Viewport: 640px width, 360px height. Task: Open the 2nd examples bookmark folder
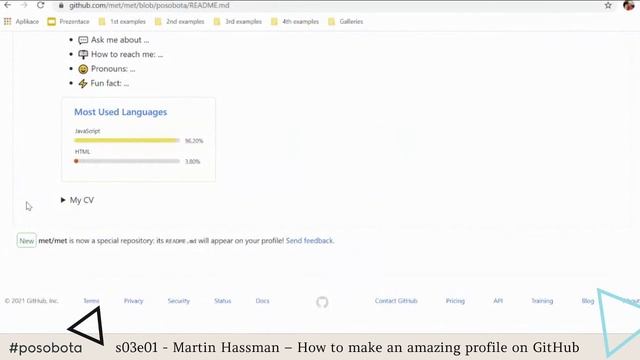coord(179,22)
